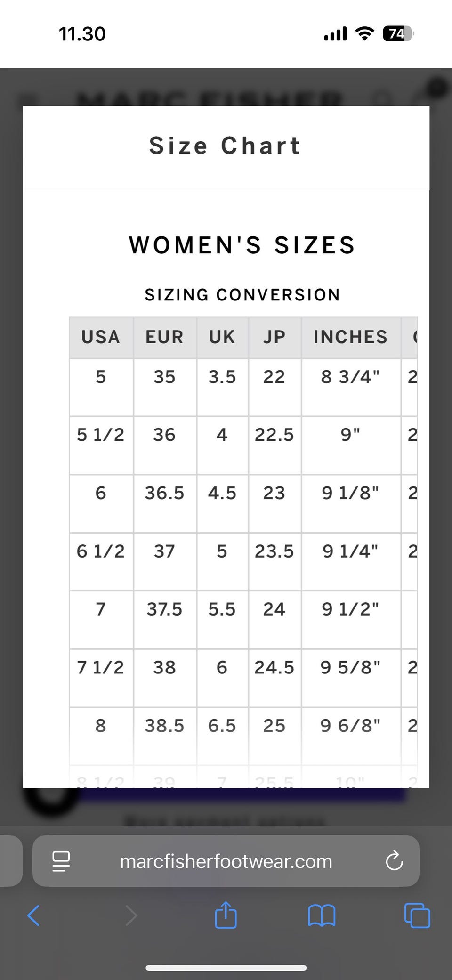Tap the SIZING CONVERSION heading

click(242, 295)
